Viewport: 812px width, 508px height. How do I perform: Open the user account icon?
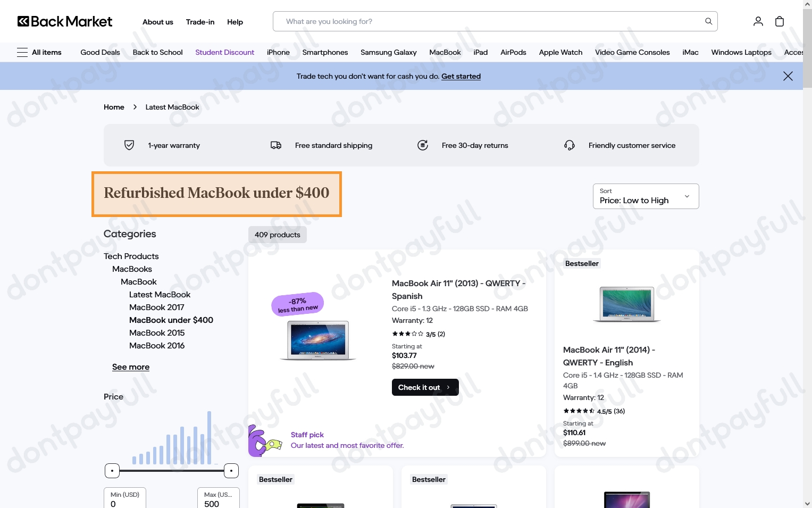point(758,21)
